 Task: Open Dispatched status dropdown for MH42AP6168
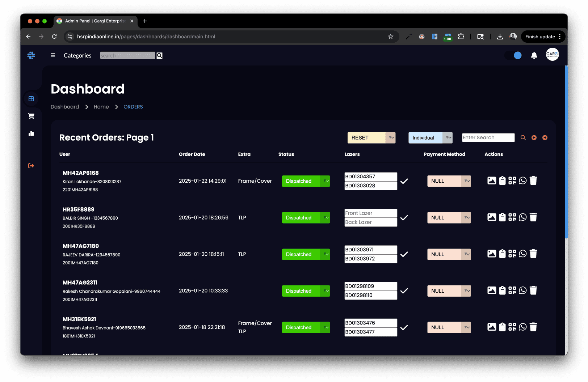[x=306, y=181]
